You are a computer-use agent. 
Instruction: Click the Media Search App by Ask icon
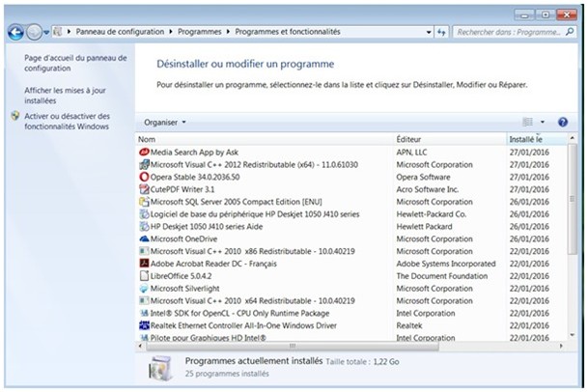pos(144,153)
